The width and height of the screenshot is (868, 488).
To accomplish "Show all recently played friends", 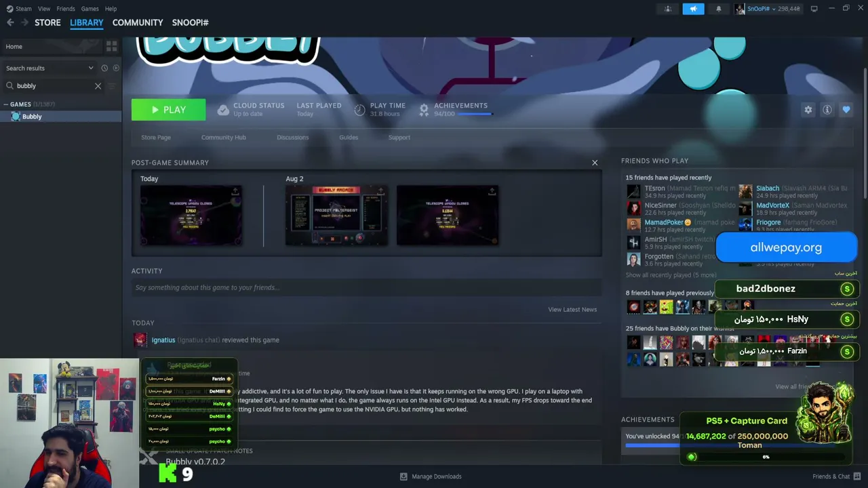I will (x=671, y=275).
